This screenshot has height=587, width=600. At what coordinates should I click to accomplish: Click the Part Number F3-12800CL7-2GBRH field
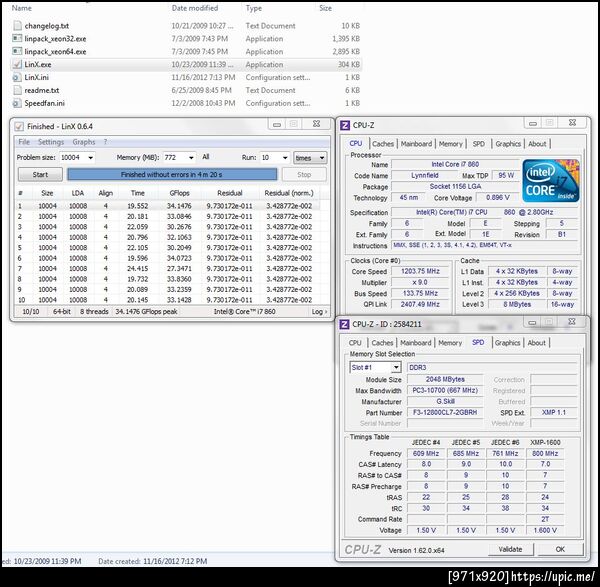pyautogui.click(x=445, y=413)
